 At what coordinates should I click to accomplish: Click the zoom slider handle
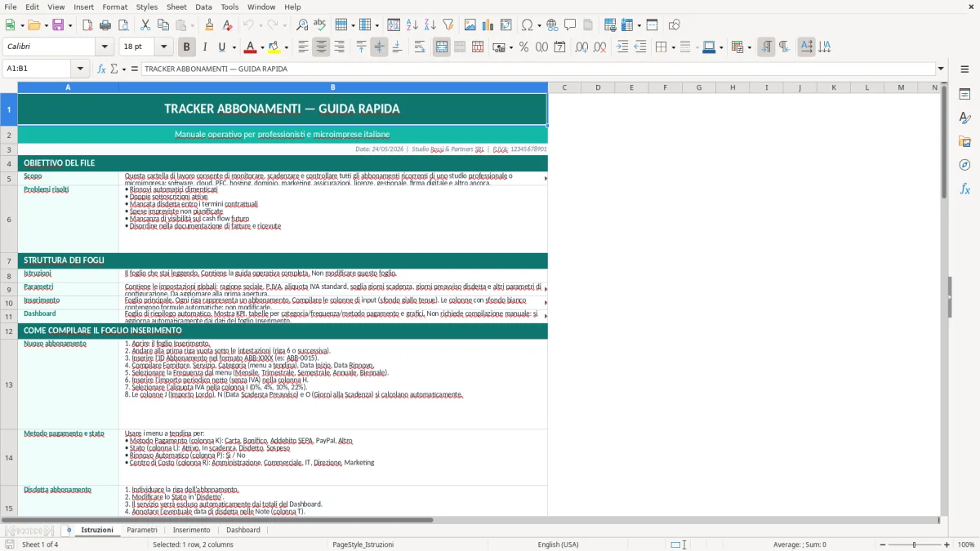click(915, 544)
